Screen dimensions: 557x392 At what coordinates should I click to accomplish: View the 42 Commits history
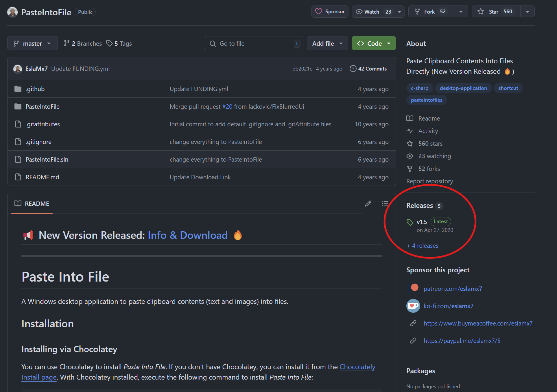(x=368, y=69)
